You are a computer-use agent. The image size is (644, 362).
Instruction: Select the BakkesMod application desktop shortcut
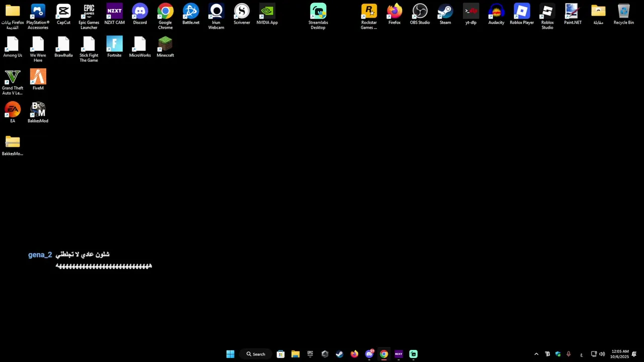38,112
